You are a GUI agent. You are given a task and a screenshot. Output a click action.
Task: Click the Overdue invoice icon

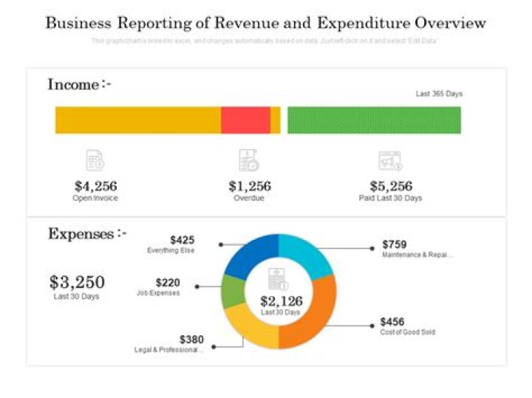click(x=249, y=160)
